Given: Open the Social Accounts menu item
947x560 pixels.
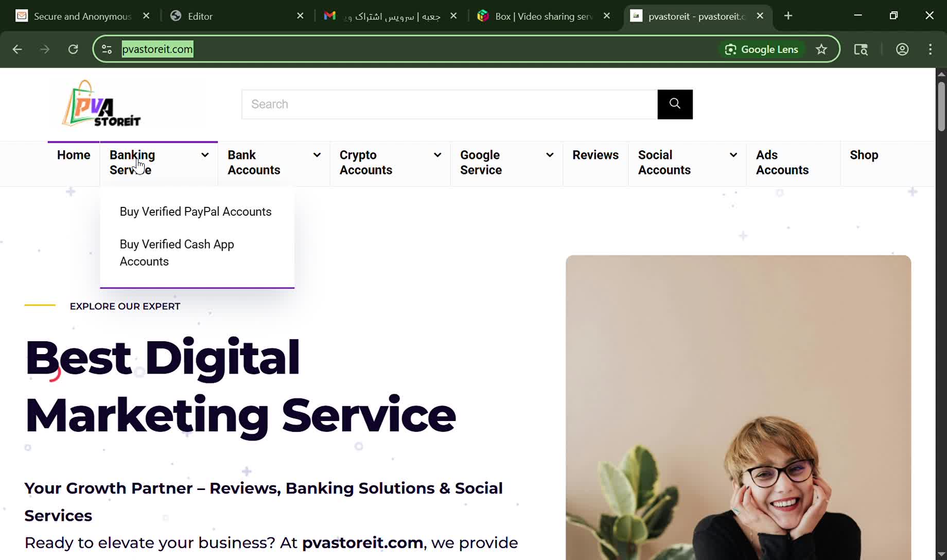Looking at the screenshot, I should pos(664,163).
